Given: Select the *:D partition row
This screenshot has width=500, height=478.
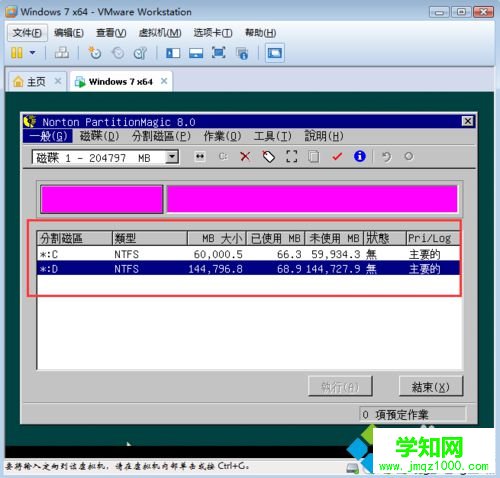Looking at the screenshot, I should pos(248,269).
